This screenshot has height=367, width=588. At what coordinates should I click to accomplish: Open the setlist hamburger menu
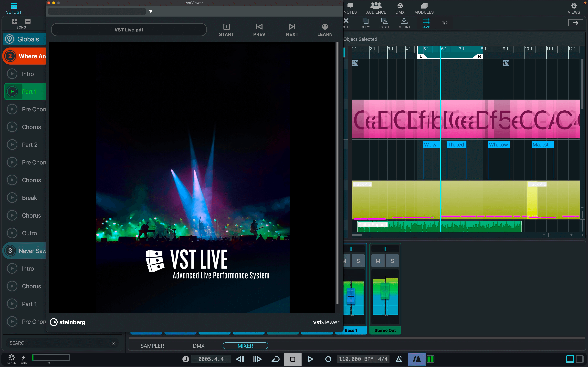click(14, 6)
